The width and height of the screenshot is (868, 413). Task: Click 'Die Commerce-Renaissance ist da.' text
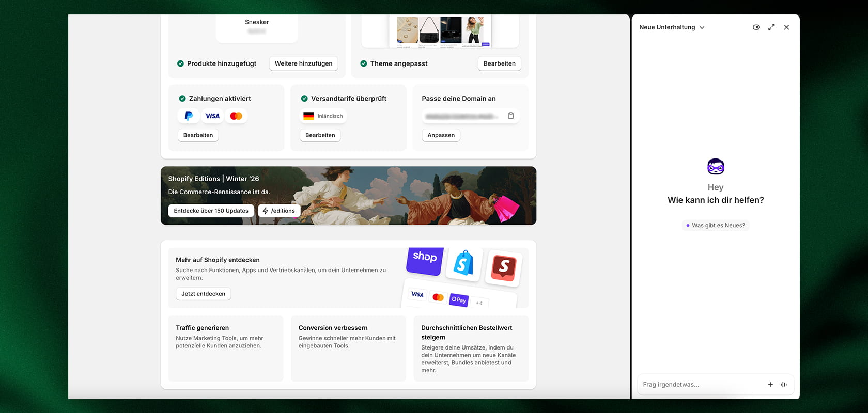[219, 192]
